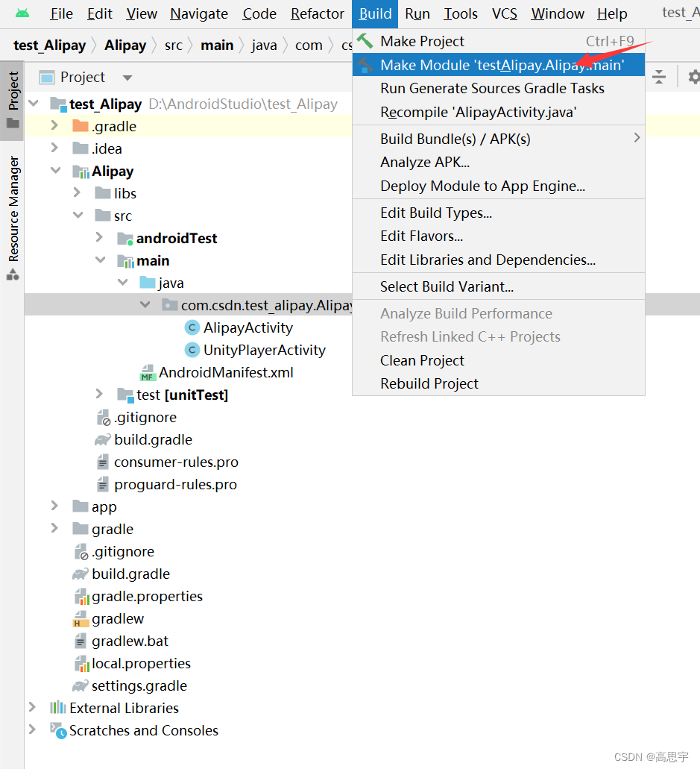700x769 pixels.
Task: Click the gradlew file icon
Action: click(80, 619)
